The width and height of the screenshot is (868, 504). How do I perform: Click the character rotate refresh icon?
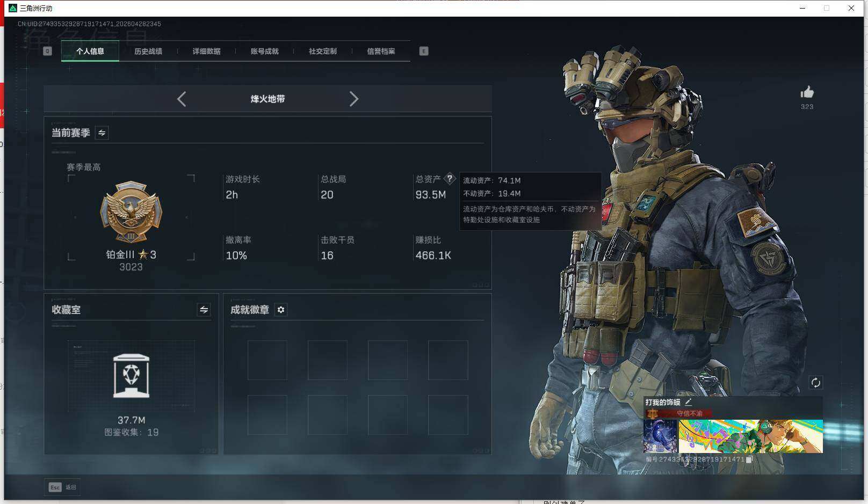click(x=815, y=382)
